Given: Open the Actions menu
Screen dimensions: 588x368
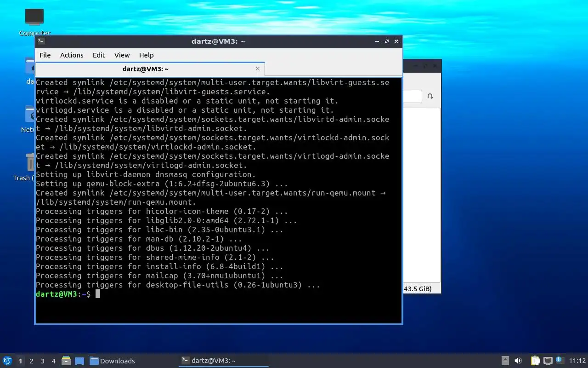Looking at the screenshot, I should [x=72, y=55].
